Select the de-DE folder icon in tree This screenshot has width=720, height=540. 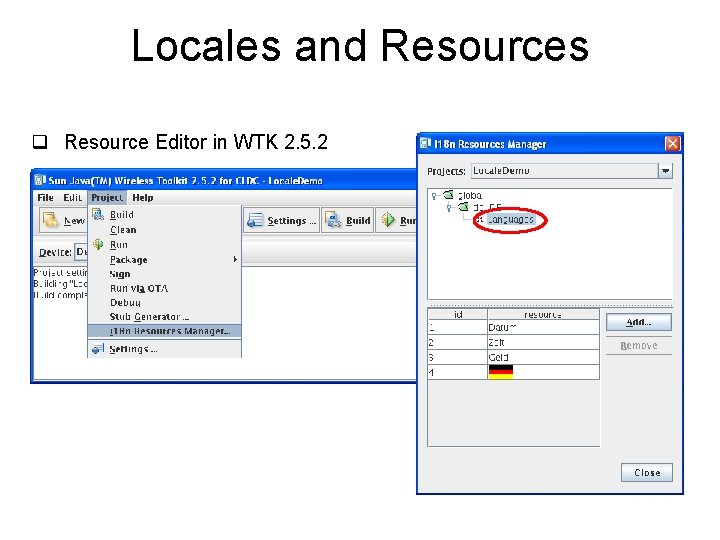pyautogui.click(x=463, y=207)
